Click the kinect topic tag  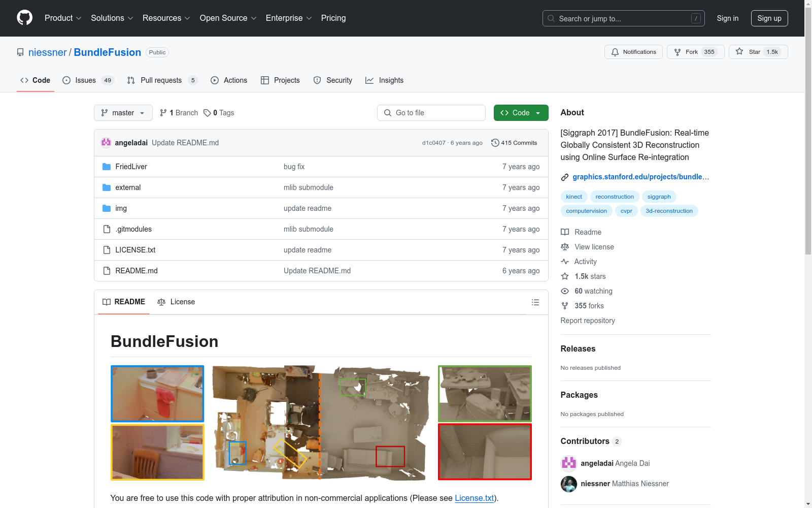pos(574,197)
